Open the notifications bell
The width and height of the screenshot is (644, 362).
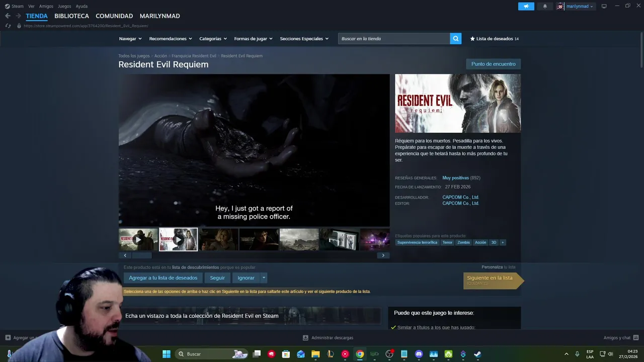pyautogui.click(x=545, y=6)
